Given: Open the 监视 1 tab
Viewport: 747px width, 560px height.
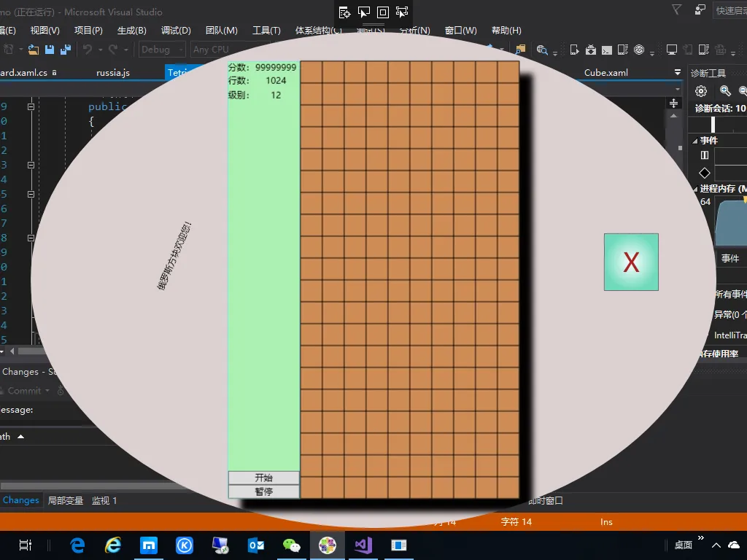Looking at the screenshot, I should (104, 500).
